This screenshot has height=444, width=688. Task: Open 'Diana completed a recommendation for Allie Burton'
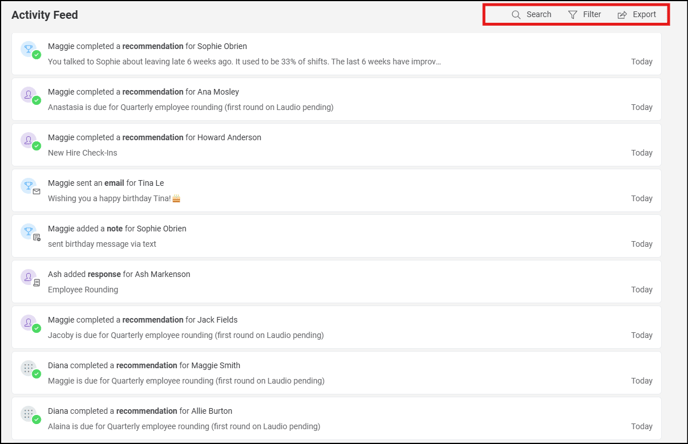point(336,418)
